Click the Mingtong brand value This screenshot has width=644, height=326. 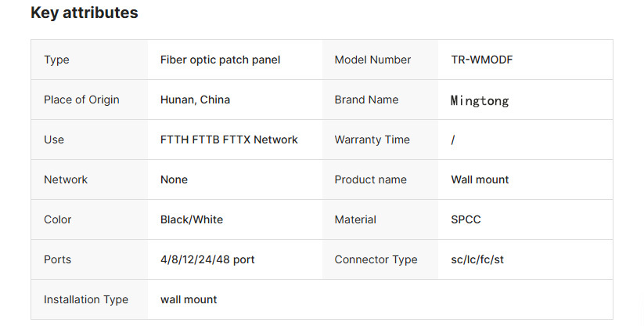coord(480,100)
